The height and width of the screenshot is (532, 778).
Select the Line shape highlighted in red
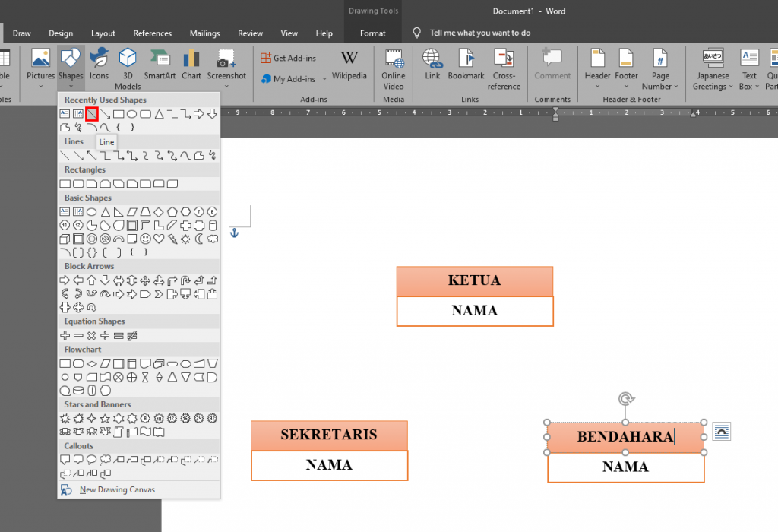91,114
